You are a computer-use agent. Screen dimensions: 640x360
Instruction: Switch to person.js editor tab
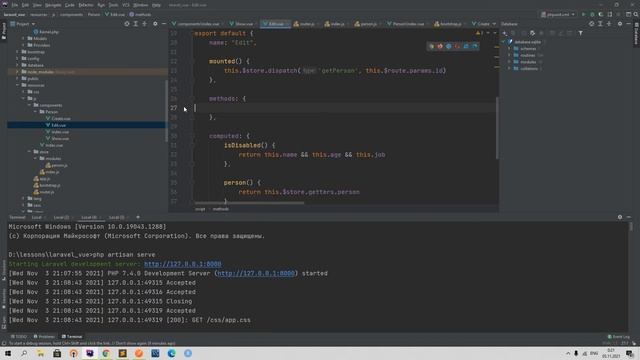pos(368,24)
